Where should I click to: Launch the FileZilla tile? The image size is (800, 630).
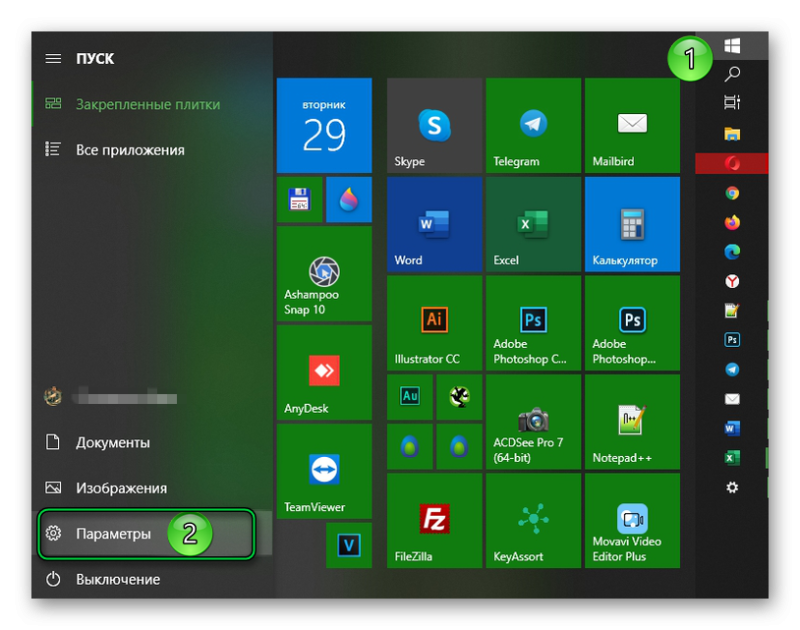[x=435, y=521]
